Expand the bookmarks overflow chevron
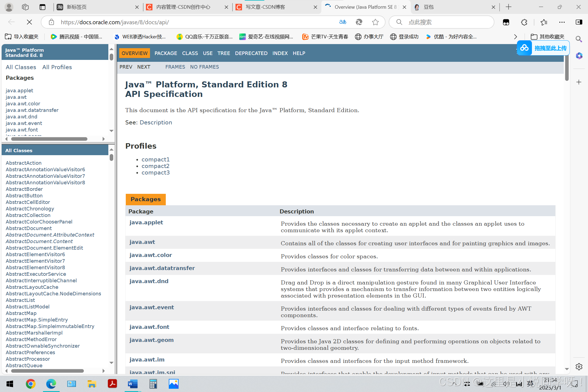This screenshot has width=588, height=392. pos(515,37)
